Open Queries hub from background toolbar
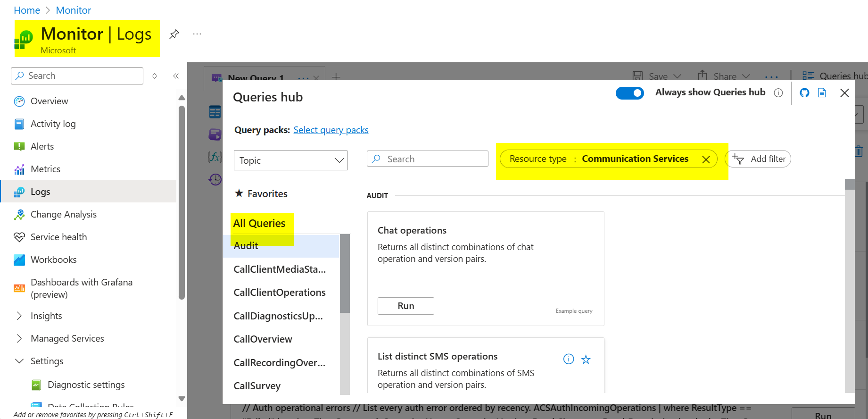868x419 pixels. pyautogui.click(x=835, y=76)
